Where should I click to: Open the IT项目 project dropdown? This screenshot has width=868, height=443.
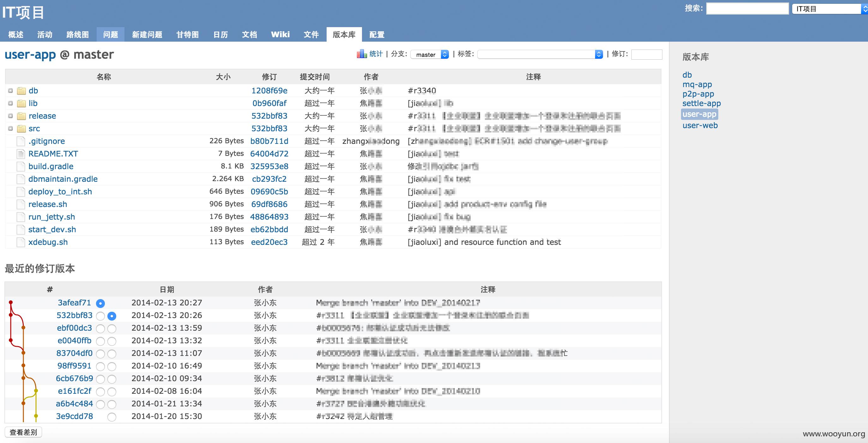(x=829, y=9)
